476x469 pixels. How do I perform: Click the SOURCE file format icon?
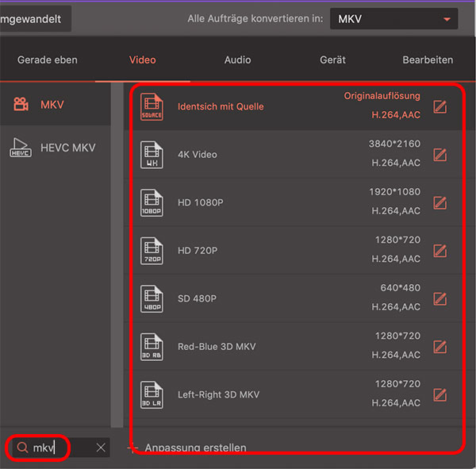152,106
